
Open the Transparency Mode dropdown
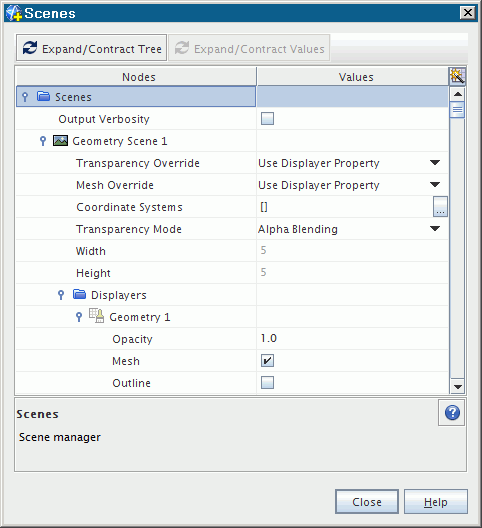click(435, 229)
